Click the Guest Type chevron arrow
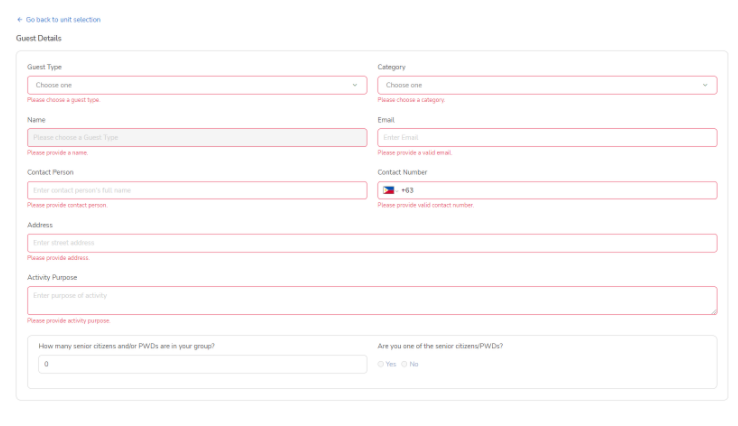Image resolution: width=738 pixels, height=426 pixels. tap(355, 85)
